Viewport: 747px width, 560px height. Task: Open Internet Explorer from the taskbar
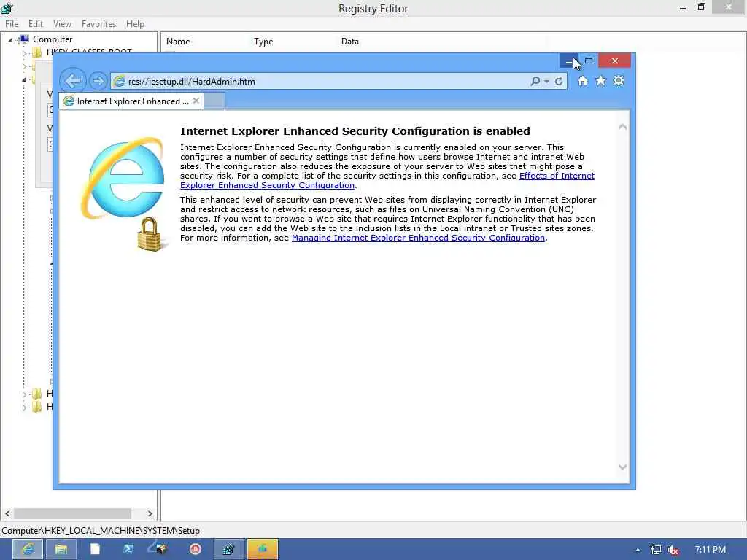point(28,550)
